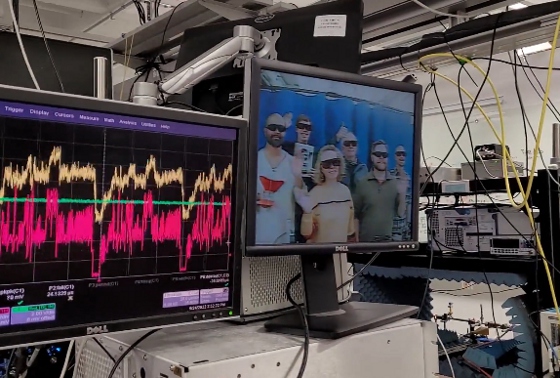Select the P1 pkpk(C1) measurement readout
The image size is (560, 378).
pyautogui.click(x=12, y=294)
